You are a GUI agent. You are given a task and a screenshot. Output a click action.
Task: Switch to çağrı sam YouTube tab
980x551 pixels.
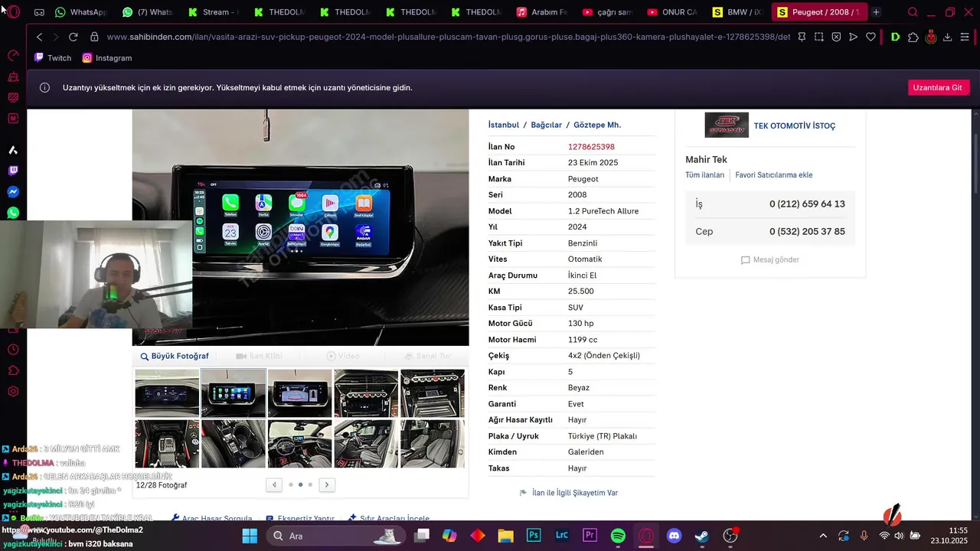pos(606,12)
